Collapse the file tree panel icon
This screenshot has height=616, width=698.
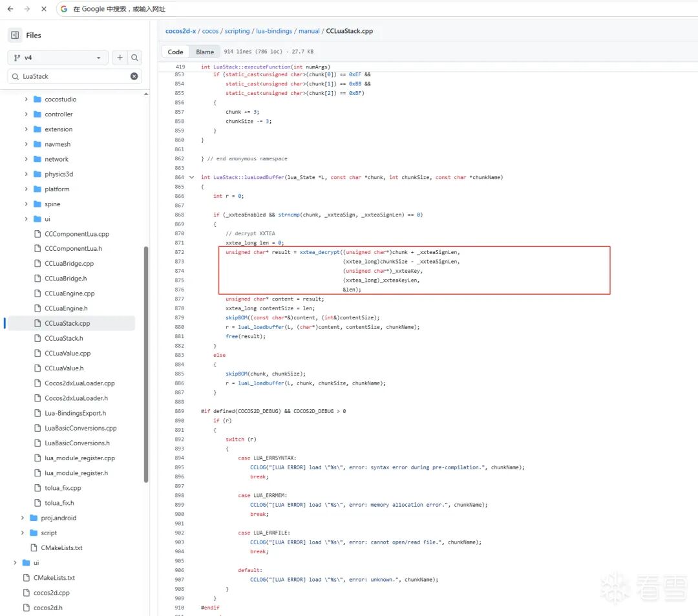[15, 36]
